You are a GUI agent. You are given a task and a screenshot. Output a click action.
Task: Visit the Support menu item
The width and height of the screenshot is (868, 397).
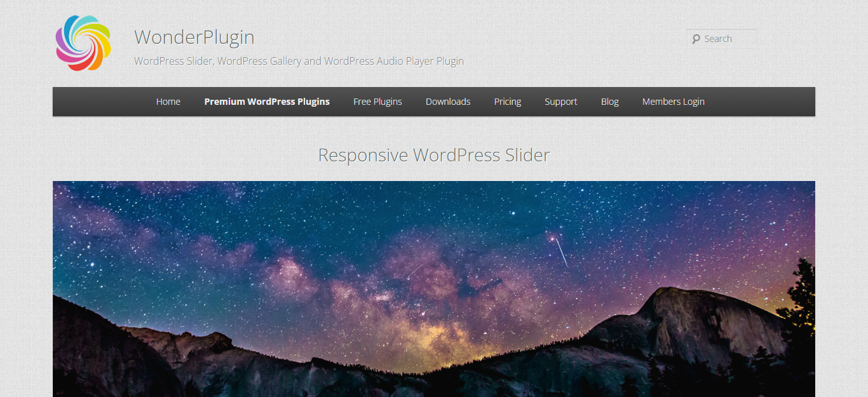point(561,102)
